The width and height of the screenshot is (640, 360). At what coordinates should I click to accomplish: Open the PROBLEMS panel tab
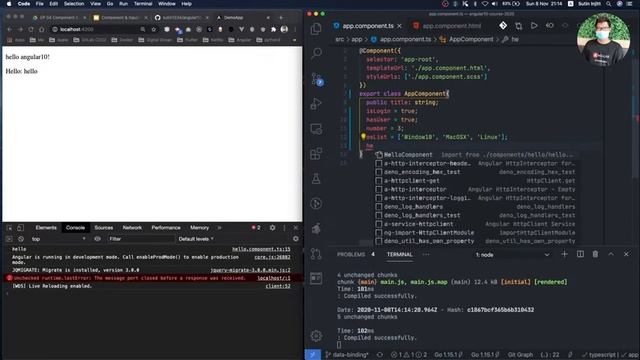[x=351, y=254]
